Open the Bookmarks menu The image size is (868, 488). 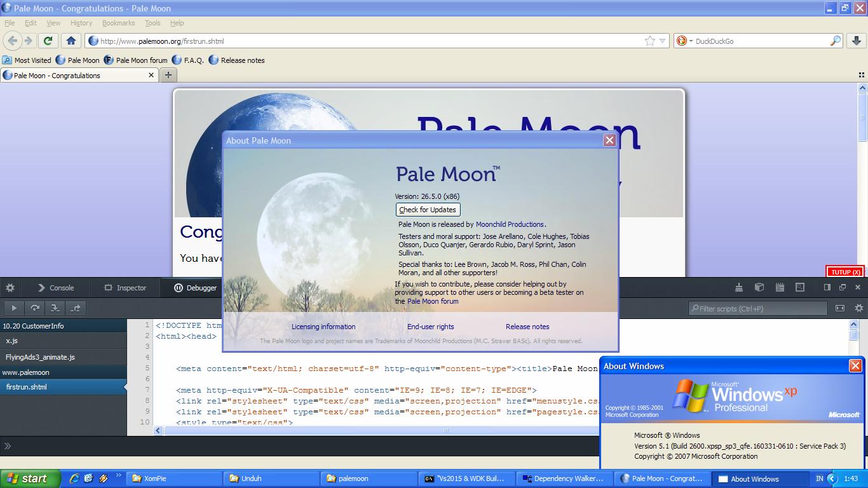click(119, 23)
